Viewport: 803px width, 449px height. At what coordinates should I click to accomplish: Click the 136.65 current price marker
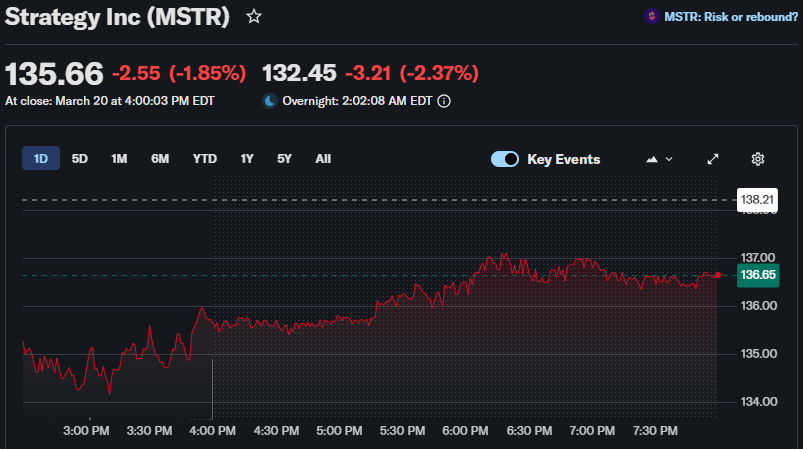coord(757,275)
